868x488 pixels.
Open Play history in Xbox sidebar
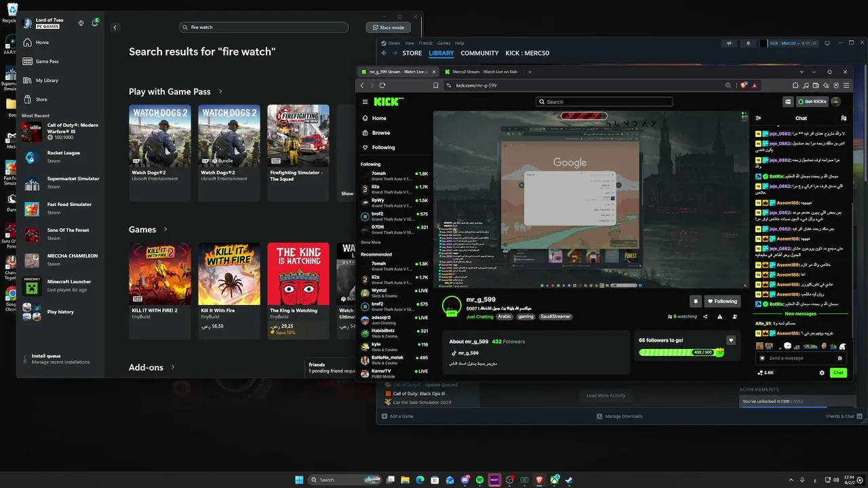pos(61,312)
